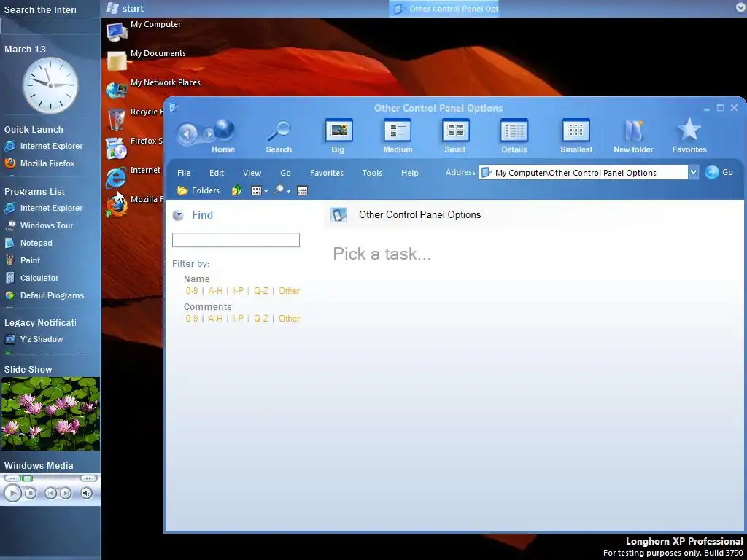
Task: Open the Help menu
Action: (410, 173)
